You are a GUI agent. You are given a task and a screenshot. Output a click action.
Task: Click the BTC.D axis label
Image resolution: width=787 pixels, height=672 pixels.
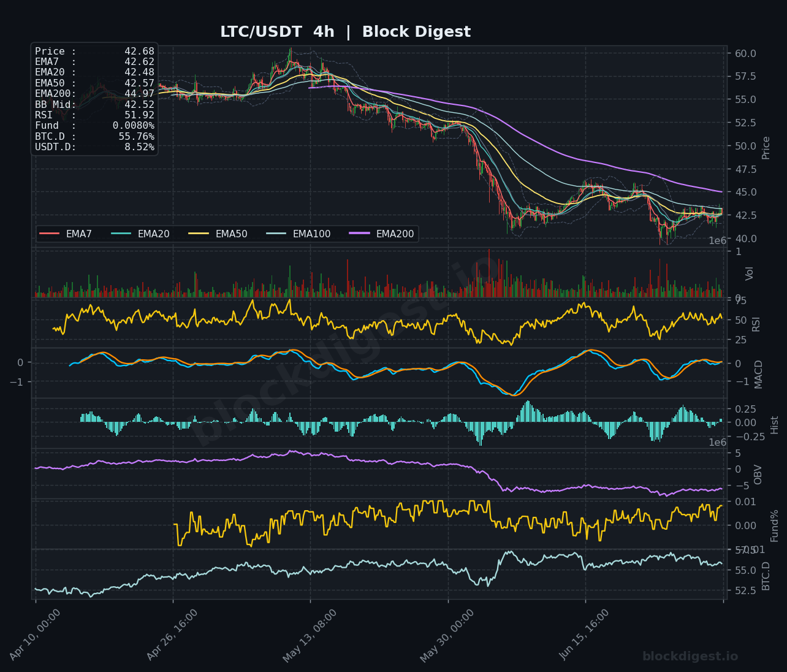coord(766,576)
